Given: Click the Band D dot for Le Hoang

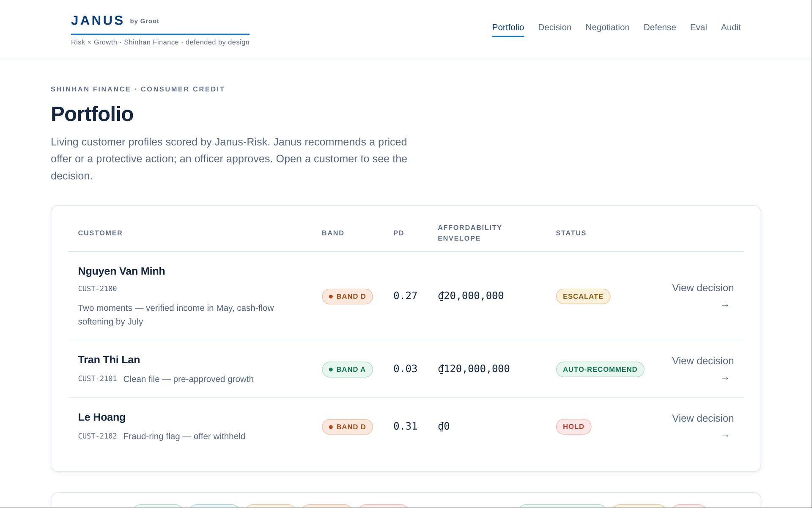Looking at the screenshot, I should [331, 427].
